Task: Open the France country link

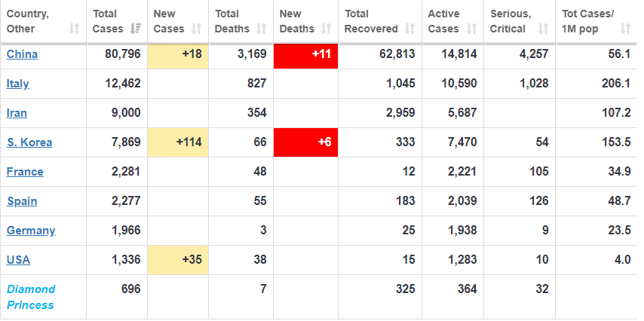Action: point(25,172)
